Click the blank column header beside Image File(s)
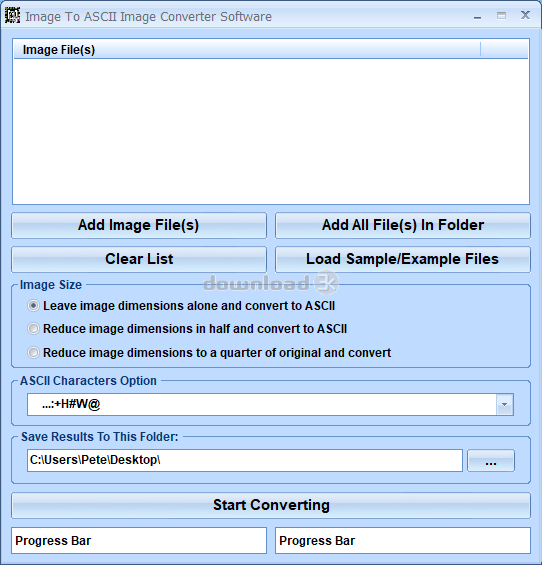This screenshot has height=565, width=542. click(504, 49)
